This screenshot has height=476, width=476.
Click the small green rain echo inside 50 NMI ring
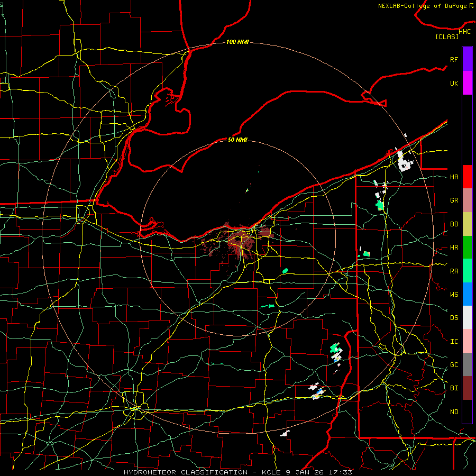[285, 270]
